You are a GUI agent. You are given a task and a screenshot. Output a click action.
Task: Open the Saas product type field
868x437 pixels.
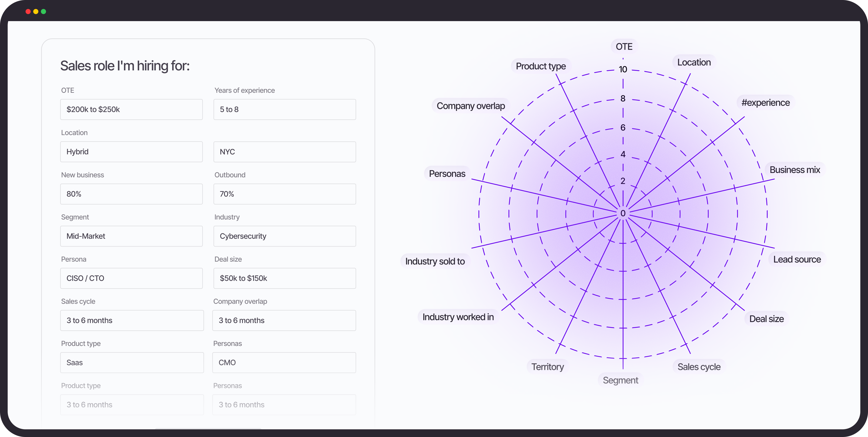[x=132, y=363]
